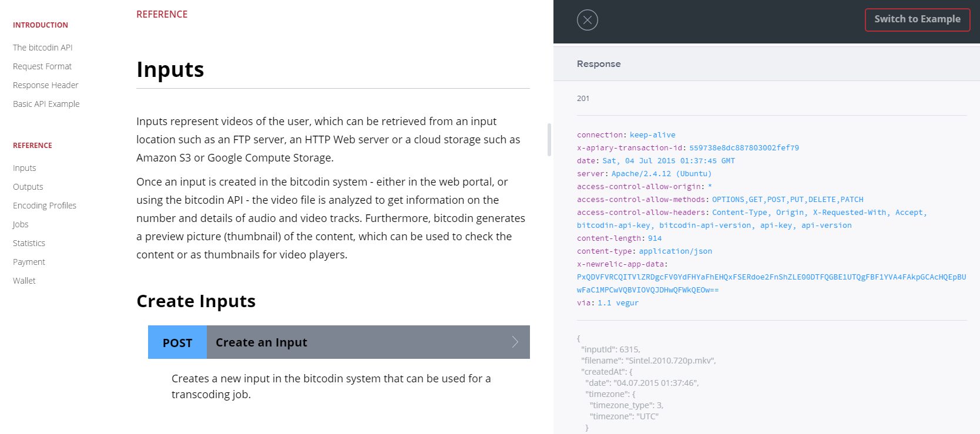Open Request Format sidebar link
This screenshot has width=980, height=434.
tap(42, 66)
